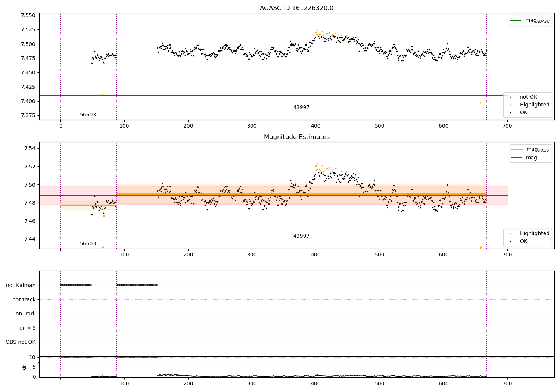The height and width of the screenshot is (392, 560).
Task: Click the 7.500 y-axis tick label
Action: pyautogui.click(x=28, y=44)
